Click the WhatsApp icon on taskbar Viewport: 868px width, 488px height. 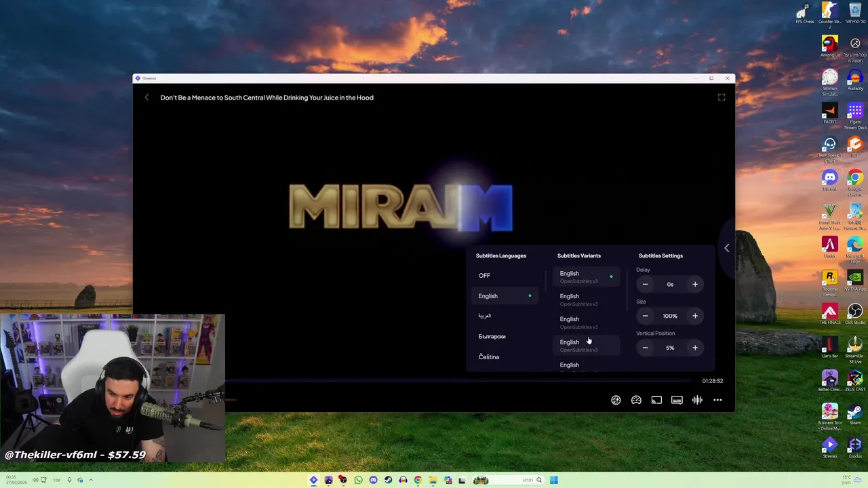tap(358, 481)
